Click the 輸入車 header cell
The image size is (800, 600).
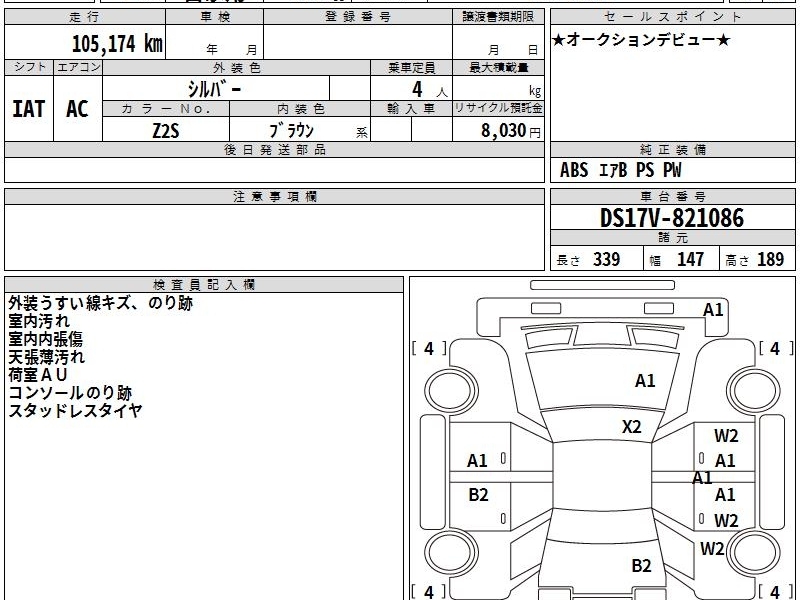pyautogui.click(x=412, y=109)
